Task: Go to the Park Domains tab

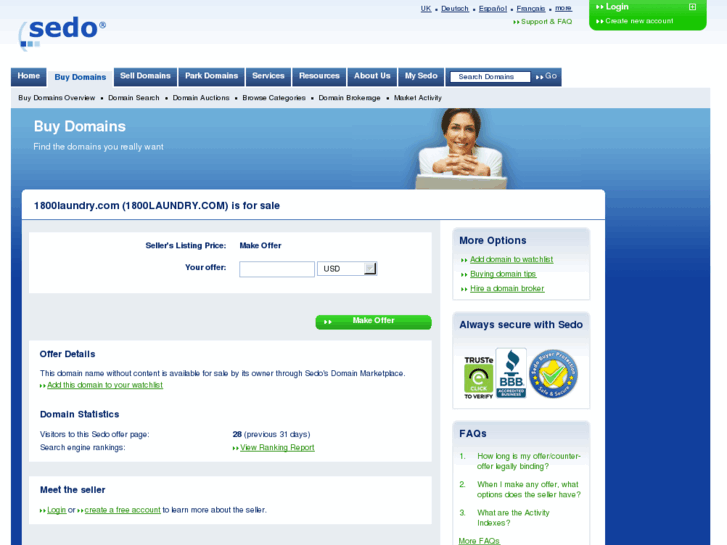Action: (211, 76)
